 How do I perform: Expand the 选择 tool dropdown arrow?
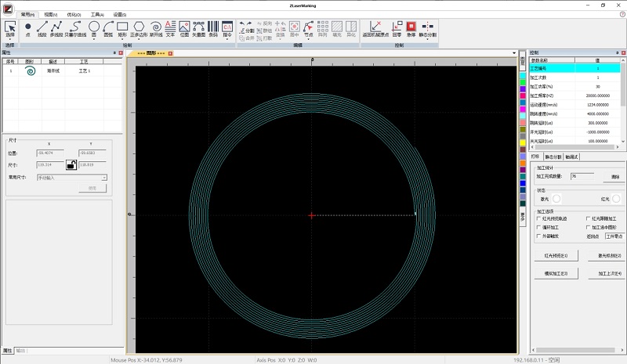(x=10, y=40)
